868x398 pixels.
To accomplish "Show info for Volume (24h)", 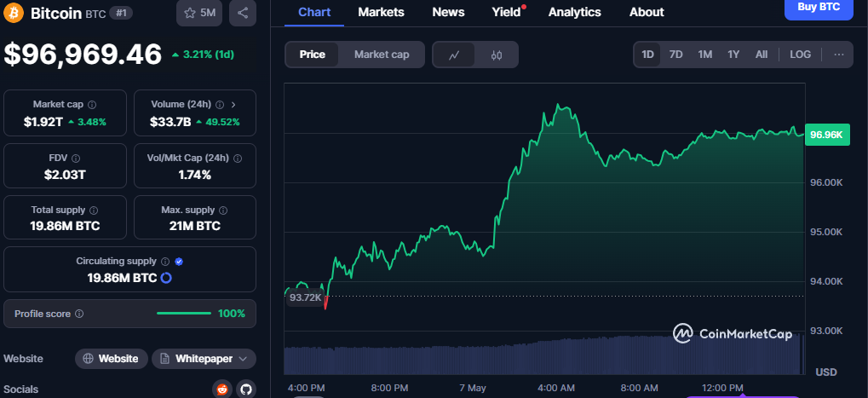I will coord(220,105).
